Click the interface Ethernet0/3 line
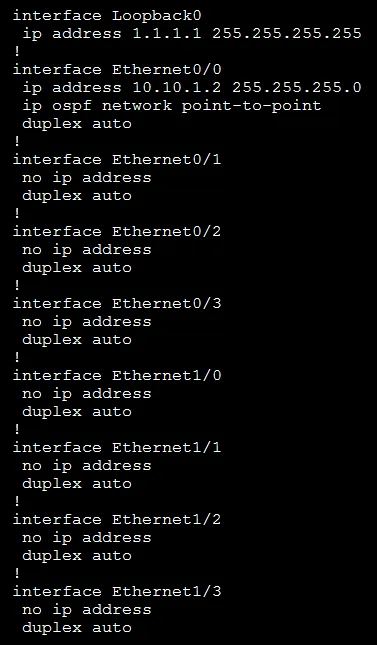 [117, 304]
